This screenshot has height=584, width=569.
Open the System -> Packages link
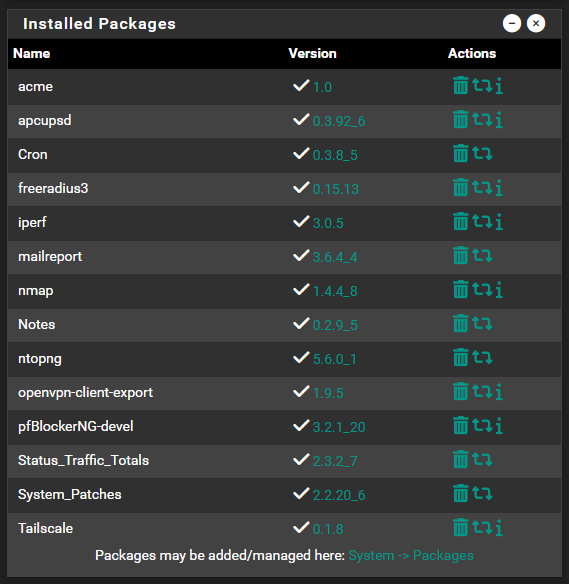pos(411,555)
